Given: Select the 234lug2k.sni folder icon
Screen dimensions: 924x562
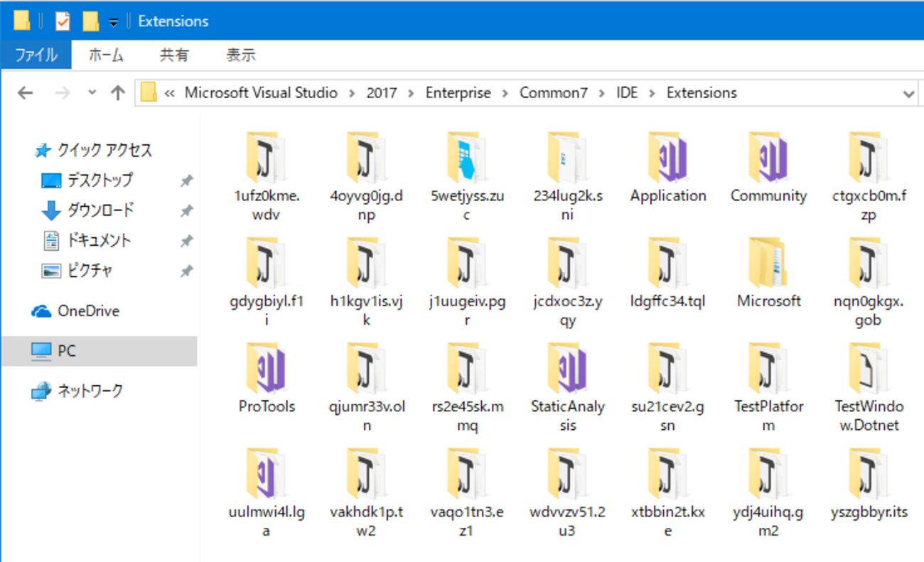Looking at the screenshot, I should [x=567, y=157].
